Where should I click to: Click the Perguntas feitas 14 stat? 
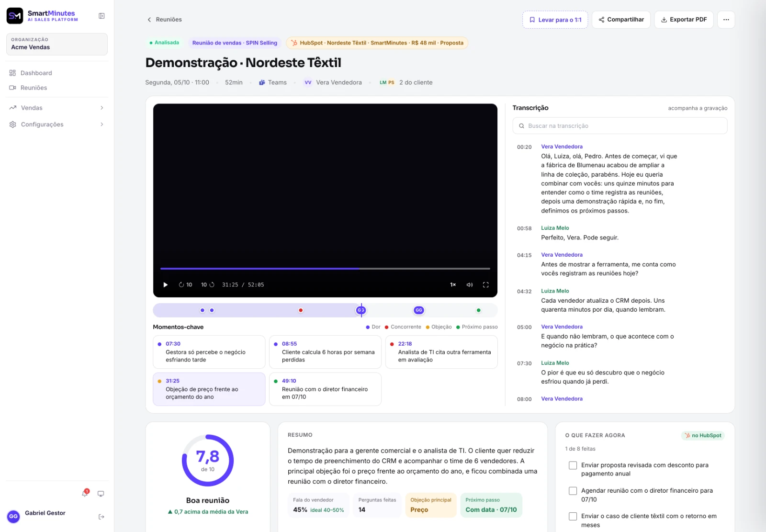pos(377,505)
